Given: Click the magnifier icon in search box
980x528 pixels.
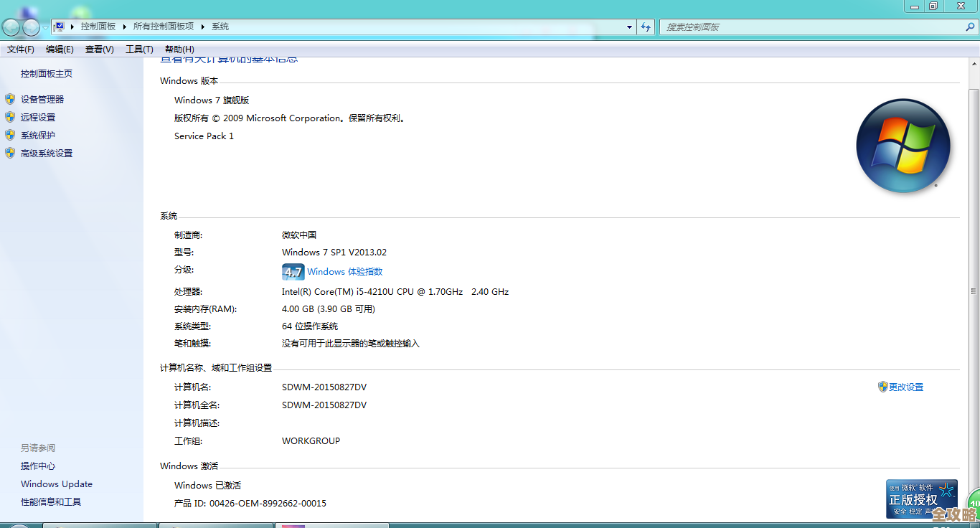Looking at the screenshot, I should 970,27.
